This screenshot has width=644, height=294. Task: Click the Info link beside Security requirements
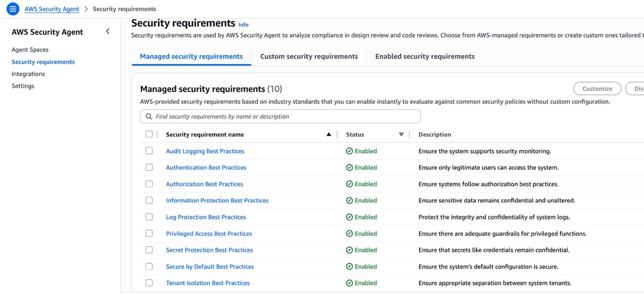[x=244, y=25]
